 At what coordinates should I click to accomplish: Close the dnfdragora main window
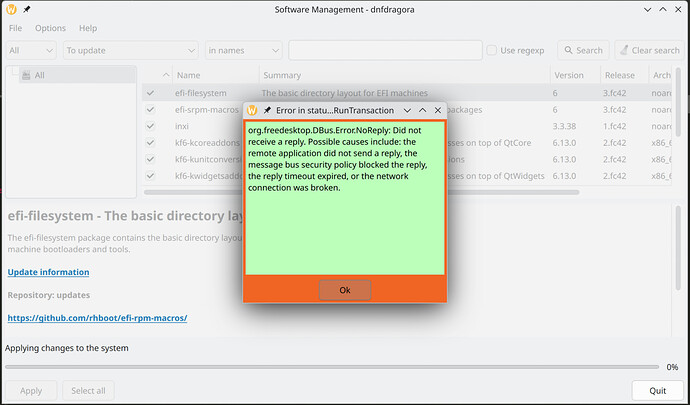678,9
